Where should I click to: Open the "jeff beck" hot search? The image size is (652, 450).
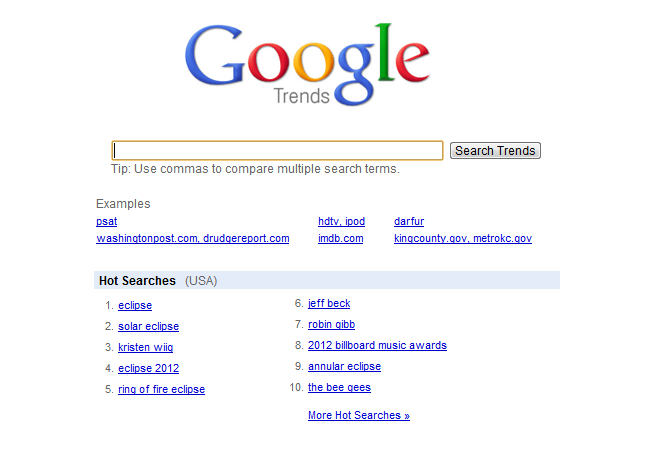[329, 303]
